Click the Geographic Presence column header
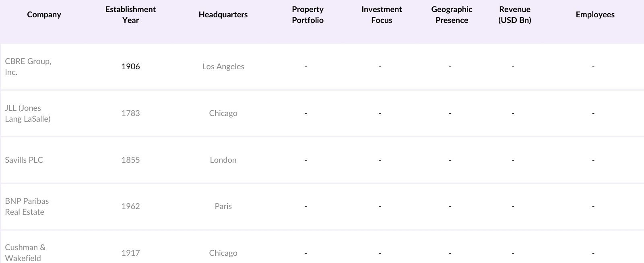 pos(452,14)
